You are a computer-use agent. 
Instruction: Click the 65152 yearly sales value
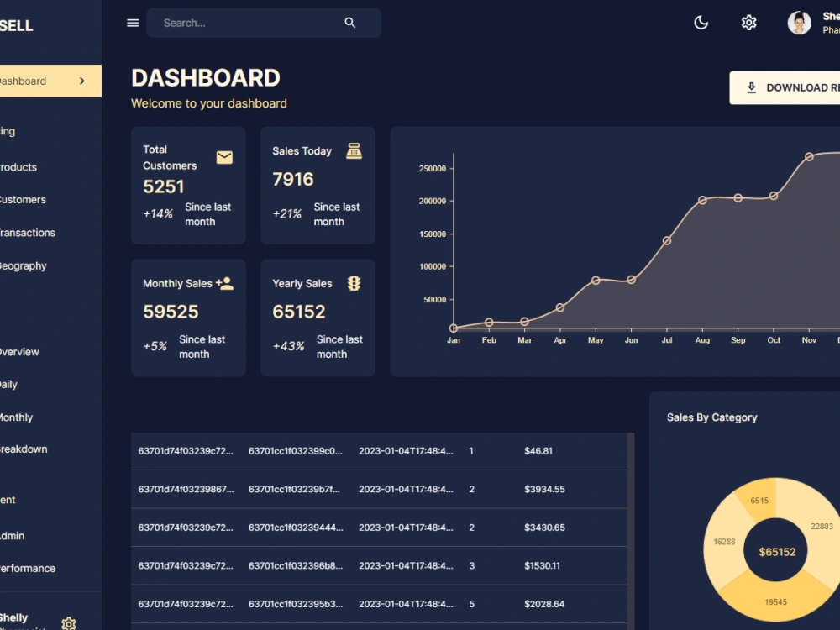coord(299,312)
